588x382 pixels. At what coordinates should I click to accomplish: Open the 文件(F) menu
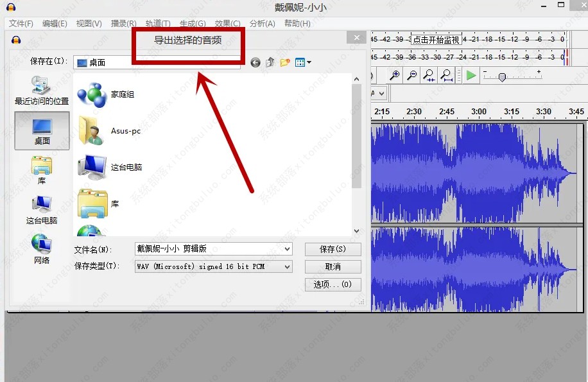[21, 24]
